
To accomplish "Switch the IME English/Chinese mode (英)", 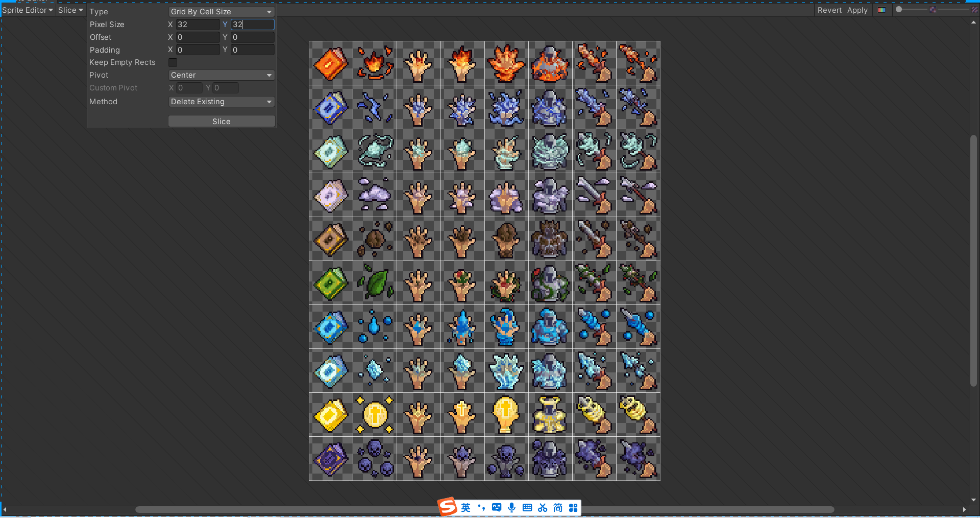I will tap(465, 507).
